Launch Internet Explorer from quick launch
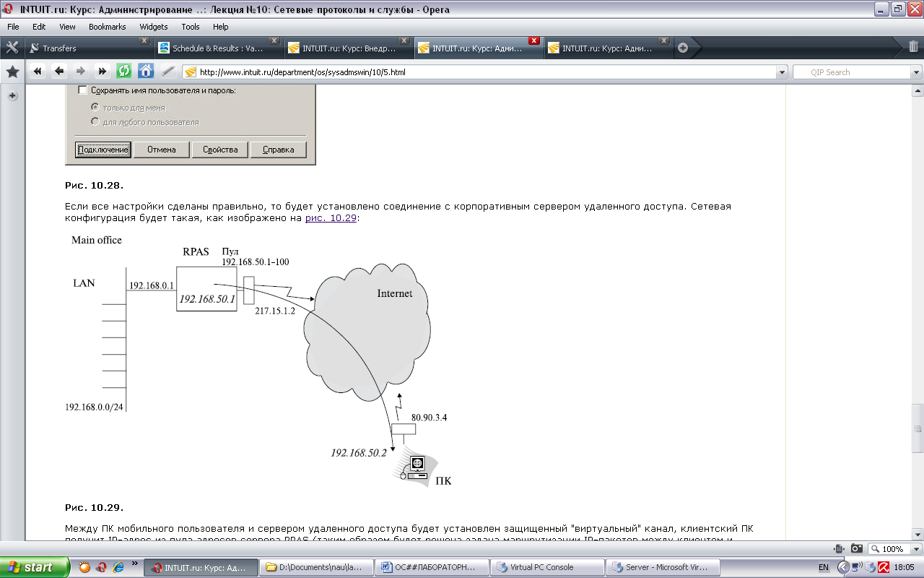This screenshot has width=924, height=578. point(118,567)
